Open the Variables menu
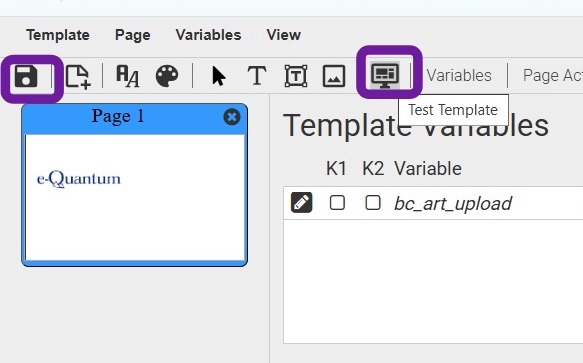This screenshot has width=583, height=363. (x=208, y=35)
